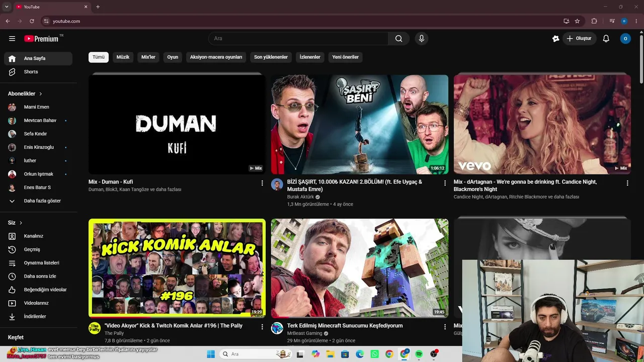Click the Oluştur create button
Image resolution: width=644 pixels, height=362 pixels.
[x=579, y=39]
